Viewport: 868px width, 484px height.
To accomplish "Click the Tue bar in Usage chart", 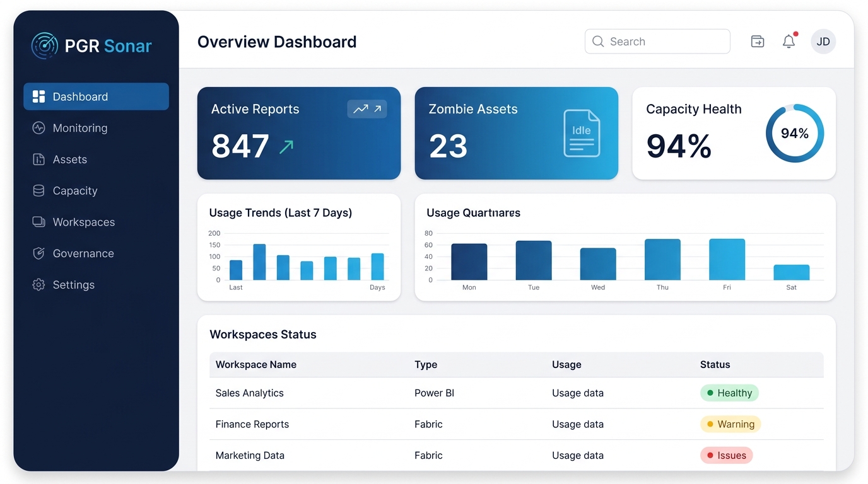I will click(534, 260).
